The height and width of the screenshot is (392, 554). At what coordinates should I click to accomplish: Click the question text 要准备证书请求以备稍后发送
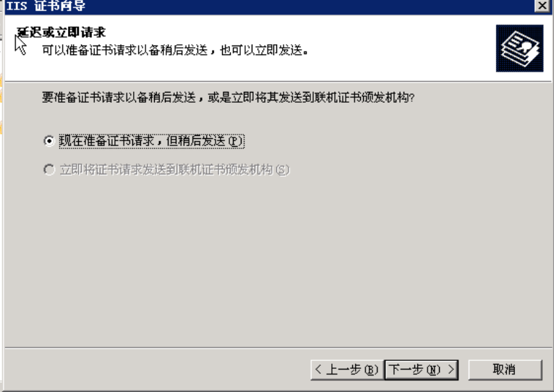119,97
